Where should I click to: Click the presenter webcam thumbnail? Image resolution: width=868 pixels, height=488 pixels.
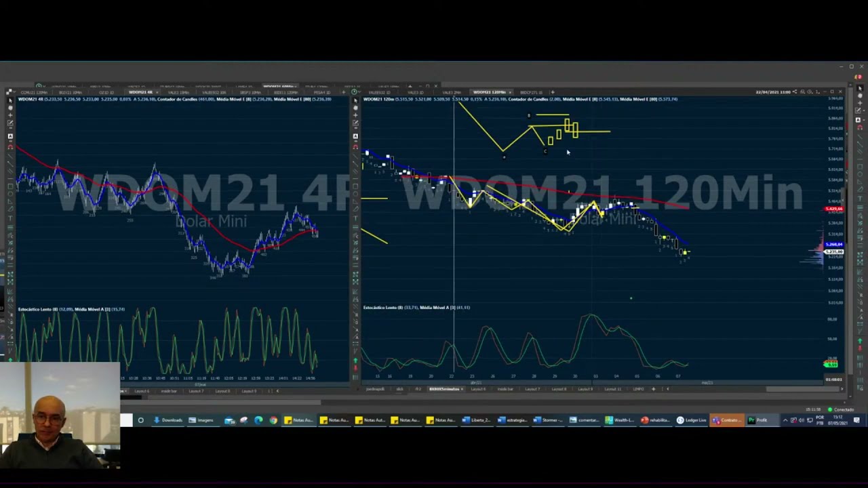[60, 415]
